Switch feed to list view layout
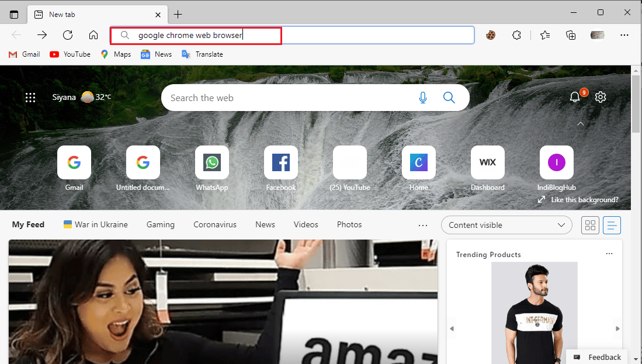 click(612, 225)
